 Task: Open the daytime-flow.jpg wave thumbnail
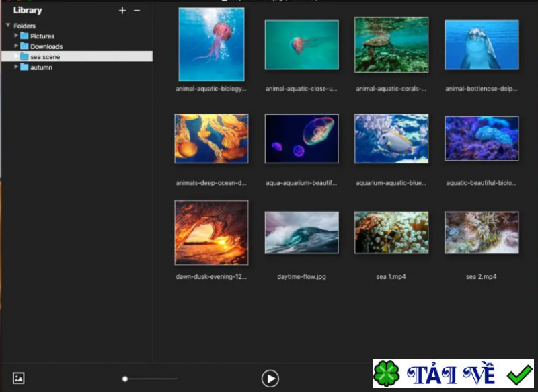click(x=301, y=233)
